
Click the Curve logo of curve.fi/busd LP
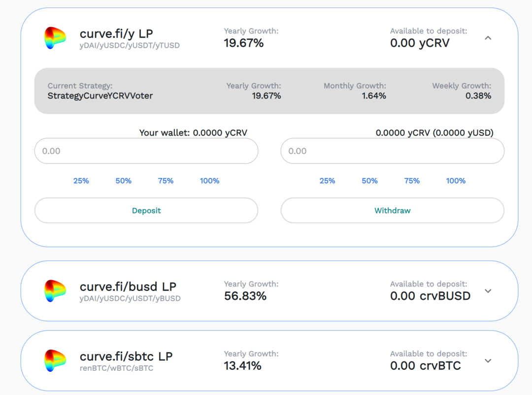click(x=55, y=291)
